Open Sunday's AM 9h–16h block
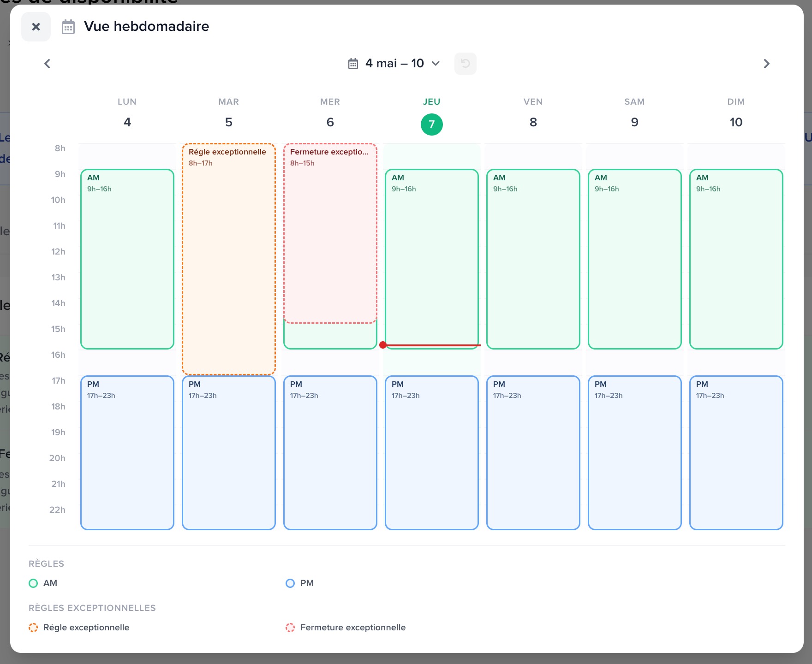Screen dimensions: 812x664 736,259
